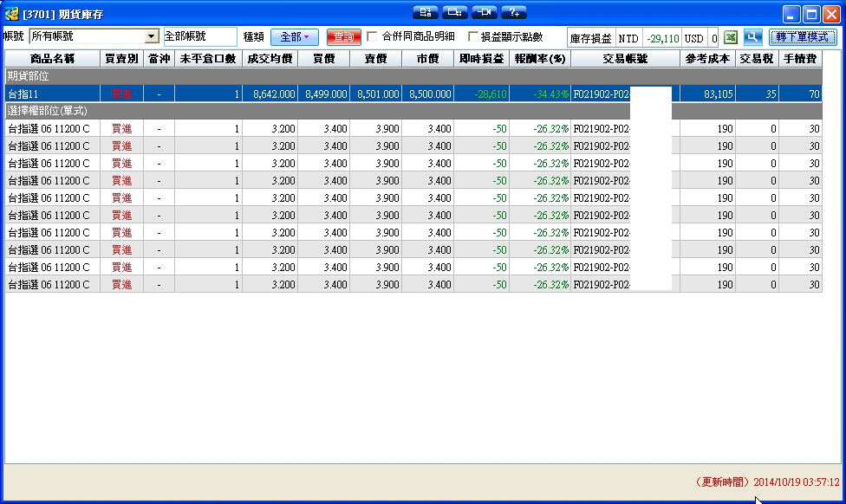This screenshot has width=846, height=504.
Task: Click the first title bar layout icon
Action: point(425,12)
